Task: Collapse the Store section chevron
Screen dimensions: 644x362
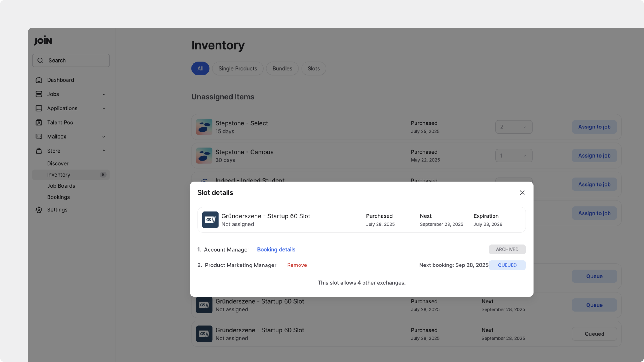Action: pos(104,151)
